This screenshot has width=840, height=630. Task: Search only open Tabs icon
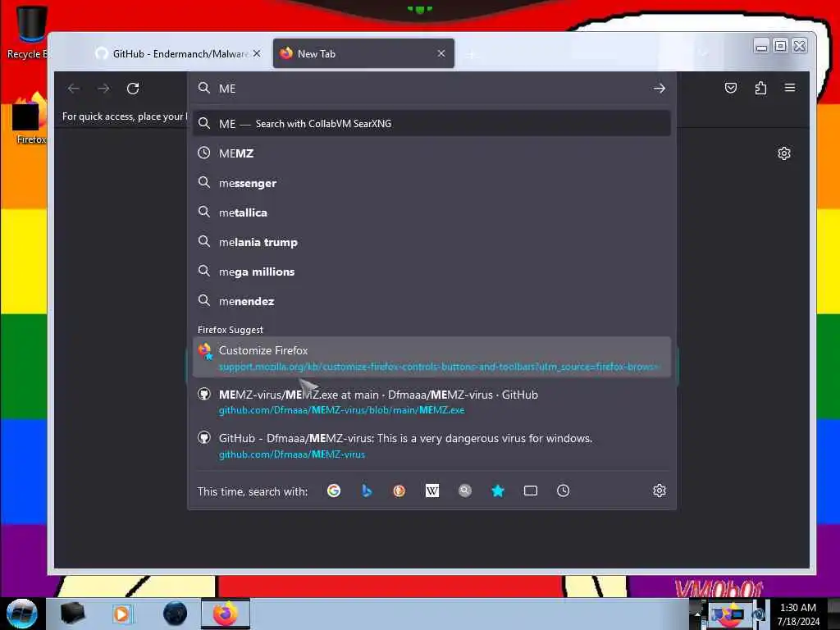coord(531,491)
